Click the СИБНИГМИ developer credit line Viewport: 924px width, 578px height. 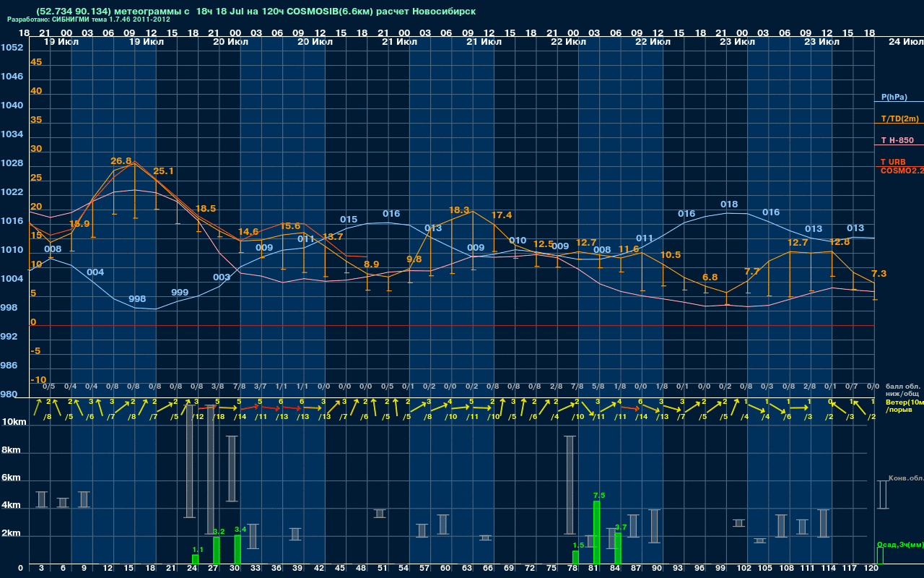tap(89, 20)
